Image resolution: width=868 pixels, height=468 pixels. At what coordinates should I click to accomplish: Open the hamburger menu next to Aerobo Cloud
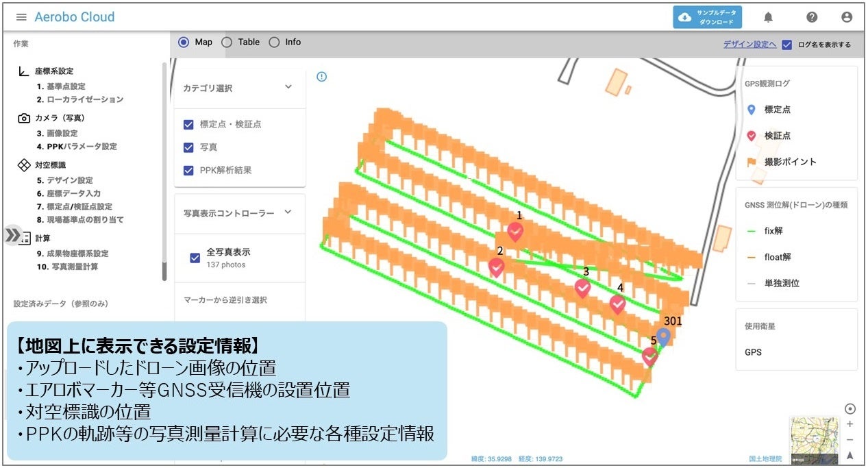pyautogui.click(x=21, y=17)
